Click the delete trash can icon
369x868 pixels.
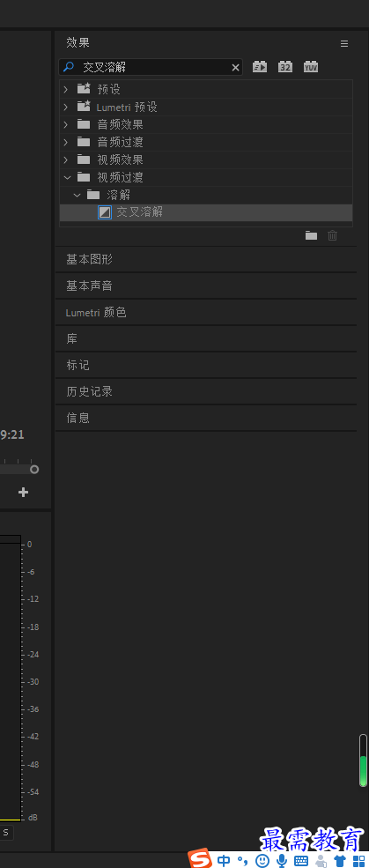click(333, 236)
